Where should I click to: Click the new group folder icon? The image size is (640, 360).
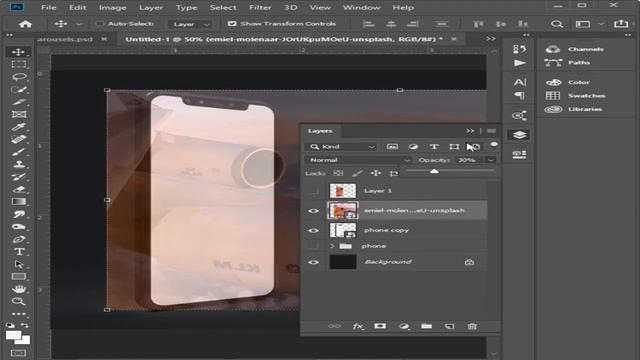coord(427,326)
